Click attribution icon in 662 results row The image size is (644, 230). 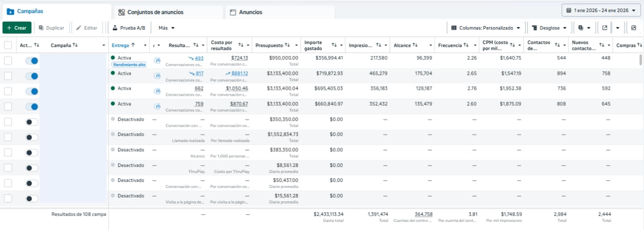157,91
